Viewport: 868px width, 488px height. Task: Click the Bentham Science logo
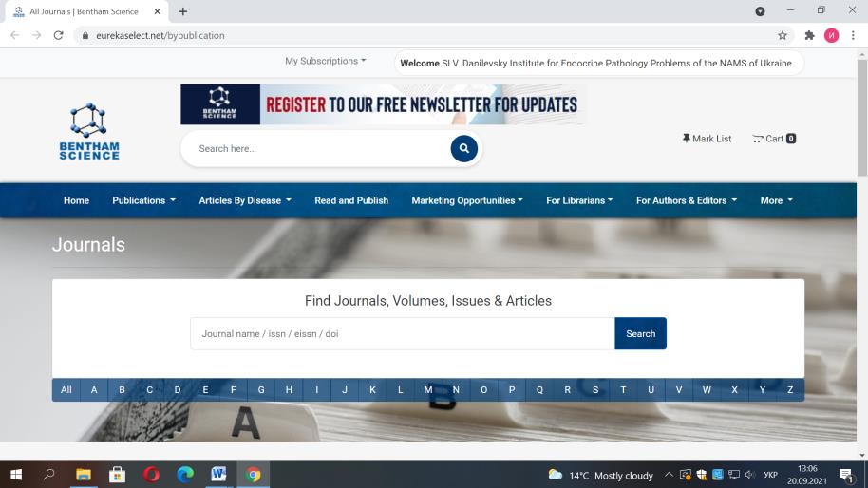pyautogui.click(x=89, y=133)
